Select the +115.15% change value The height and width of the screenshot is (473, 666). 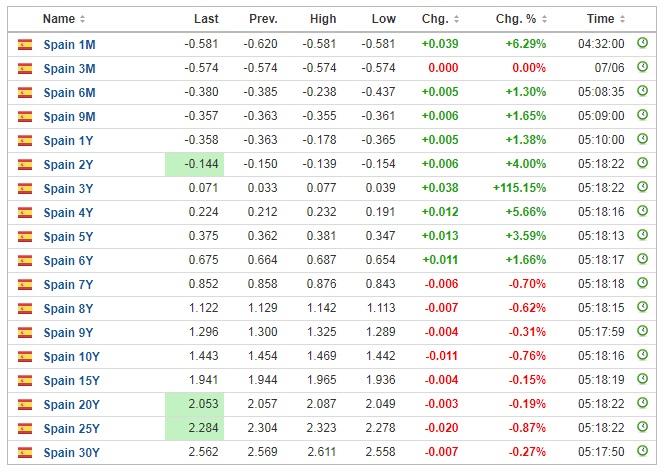[x=519, y=188]
